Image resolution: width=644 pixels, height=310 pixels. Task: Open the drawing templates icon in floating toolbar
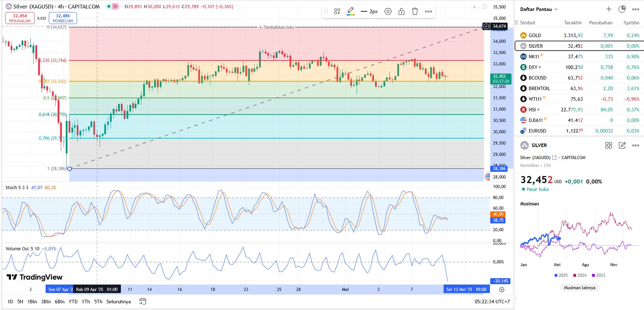337,12
